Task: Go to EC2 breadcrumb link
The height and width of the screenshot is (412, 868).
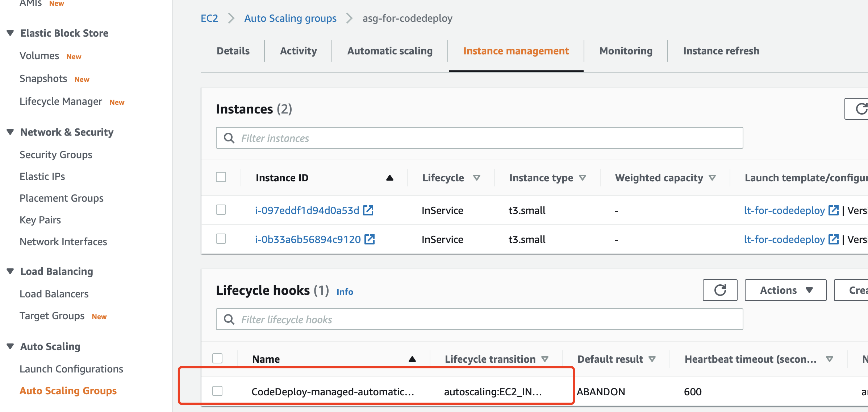Action: pos(209,18)
